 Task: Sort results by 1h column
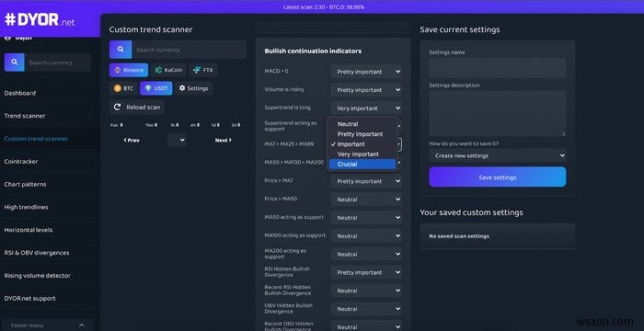point(174,125)
